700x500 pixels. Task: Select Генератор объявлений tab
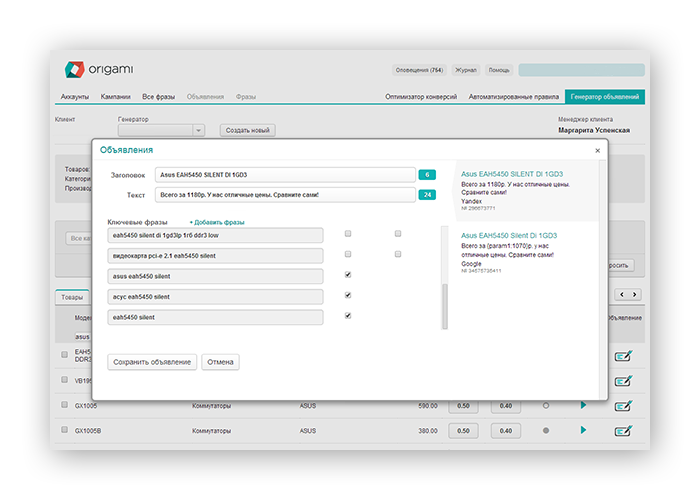point(604,96)
